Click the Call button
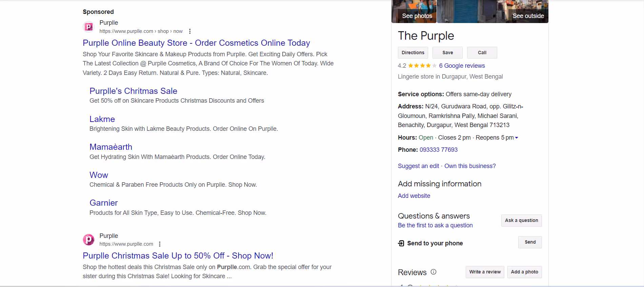644x287 pixels. [482, 53]
